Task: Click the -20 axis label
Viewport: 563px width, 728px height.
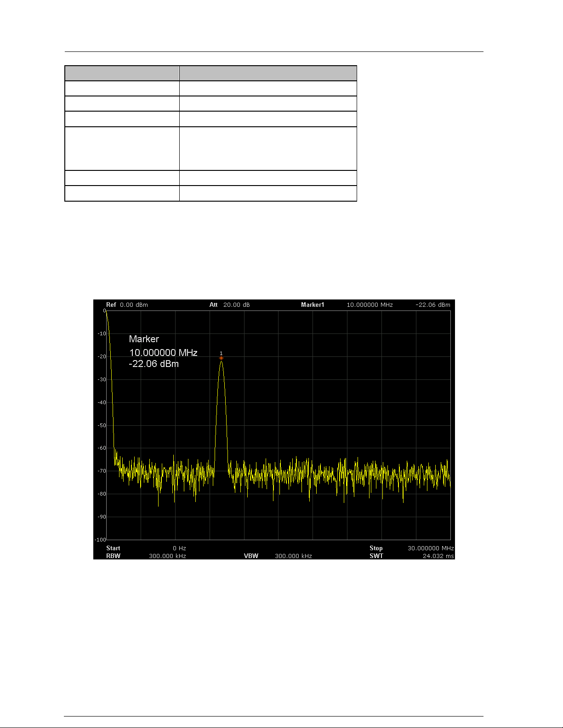Action: pos(102,356)
